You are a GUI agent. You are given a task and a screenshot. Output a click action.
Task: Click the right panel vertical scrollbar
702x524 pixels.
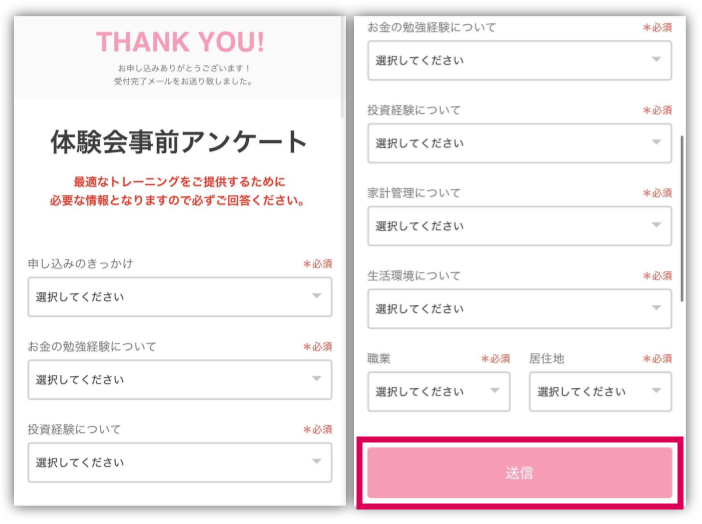[682, 219]
